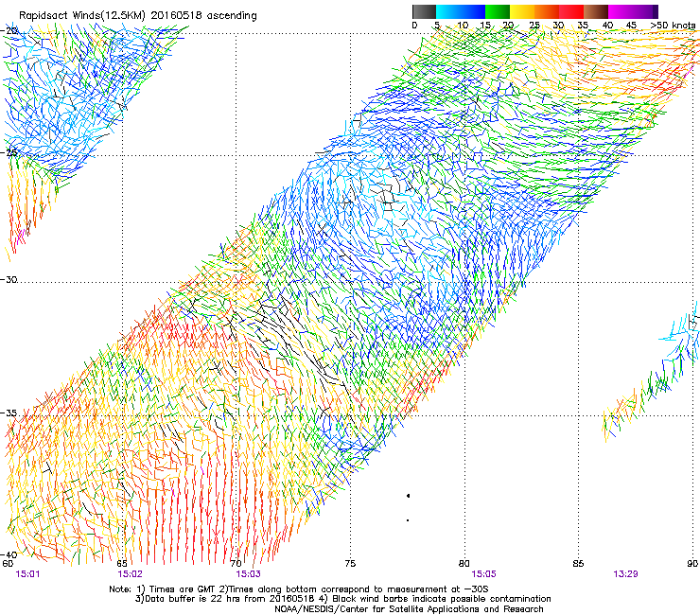Viewport: 700px width, 615px height.
Task: Click the yellow 20-25 knots color band
Action: pos(522,11)
